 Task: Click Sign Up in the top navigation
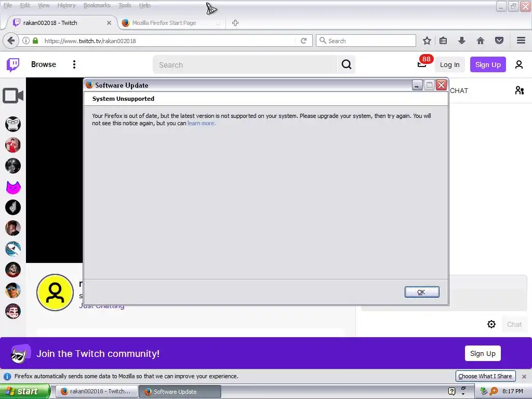pyautogui.click(x=487, y=64)
